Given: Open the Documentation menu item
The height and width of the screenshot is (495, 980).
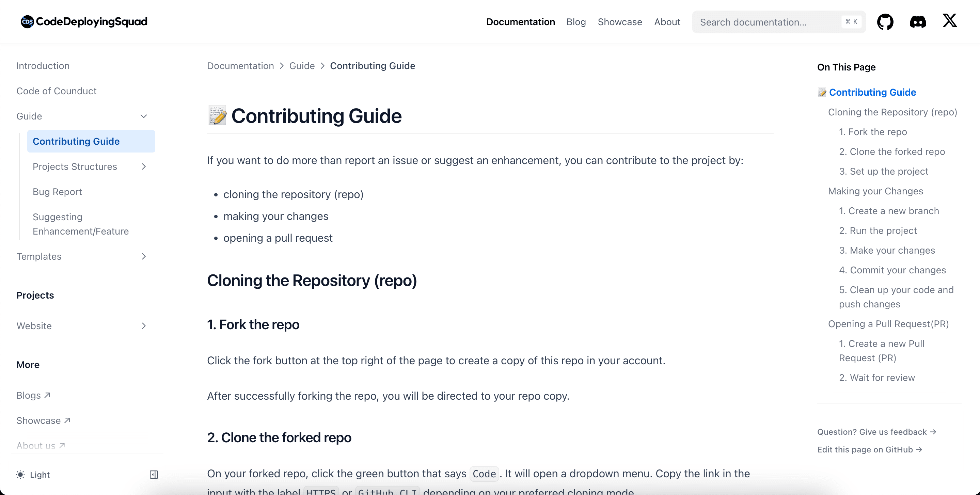Looking at the screenshot, I should pos(520,21).
